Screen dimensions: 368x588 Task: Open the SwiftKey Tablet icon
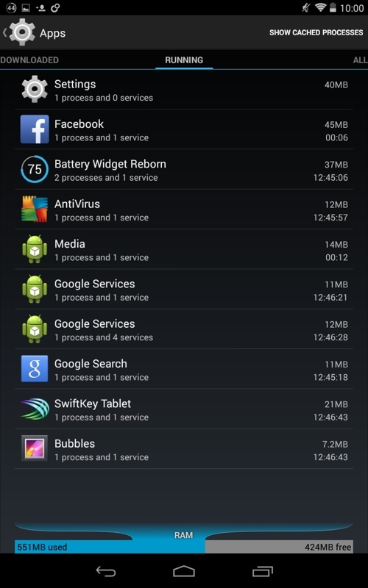click(x=35, y=409)
